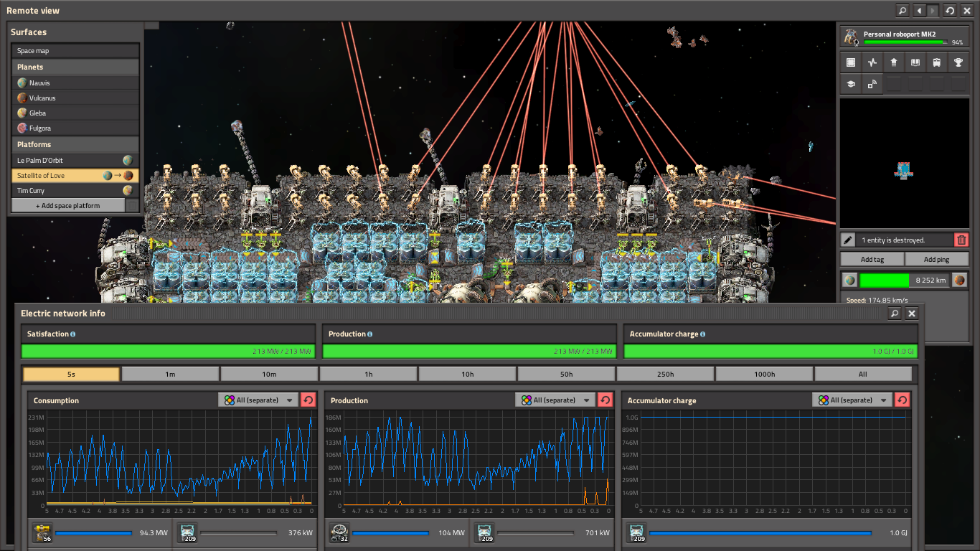Reset the Production graph with the red button
This screenshot has height=551, width=980.
(x=605, y=400)
